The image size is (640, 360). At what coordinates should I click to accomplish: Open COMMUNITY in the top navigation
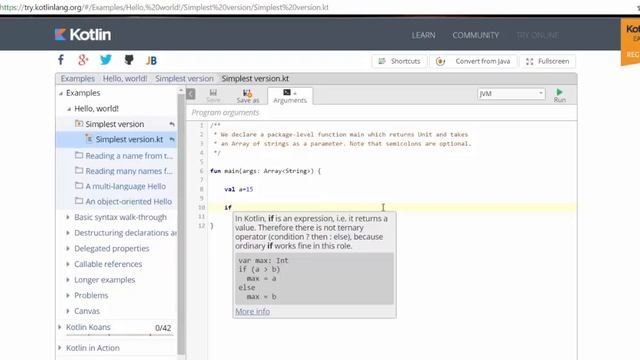click(476, 35)
